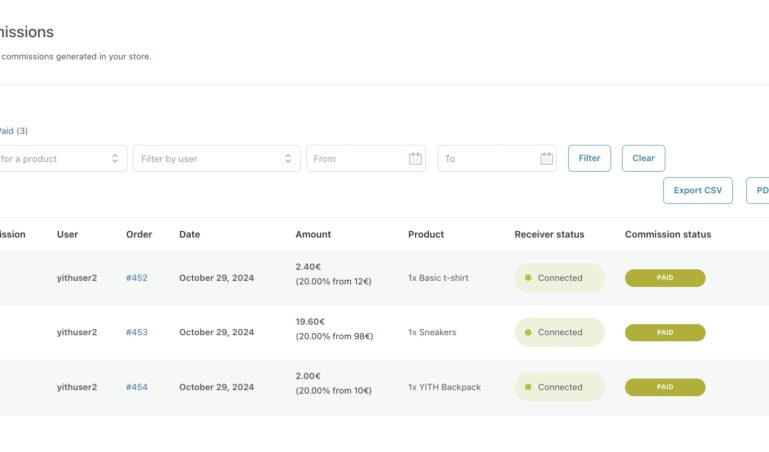Click the calendar icon in To field
The width and height of the screenshot is (769, 452).
point(546,159)
